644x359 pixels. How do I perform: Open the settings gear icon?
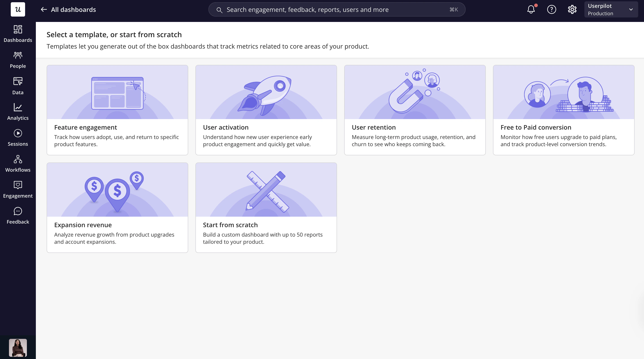tap(572, 9)
